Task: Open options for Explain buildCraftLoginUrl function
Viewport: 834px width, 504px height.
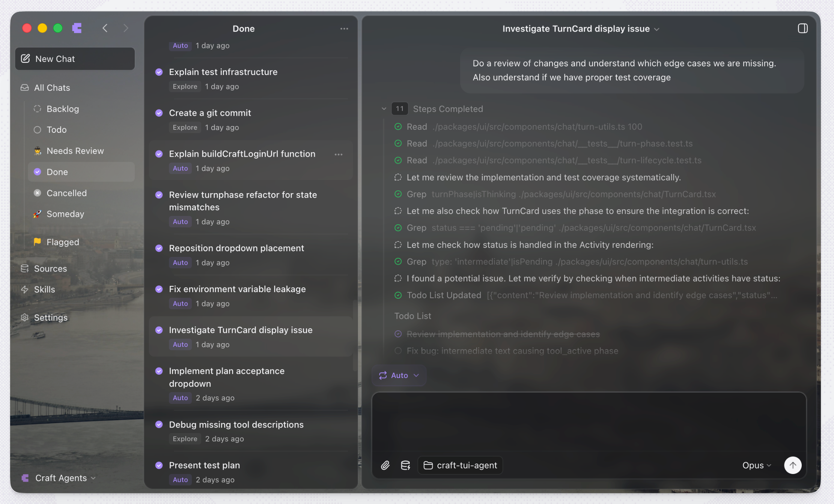Action: coord(339,154)
